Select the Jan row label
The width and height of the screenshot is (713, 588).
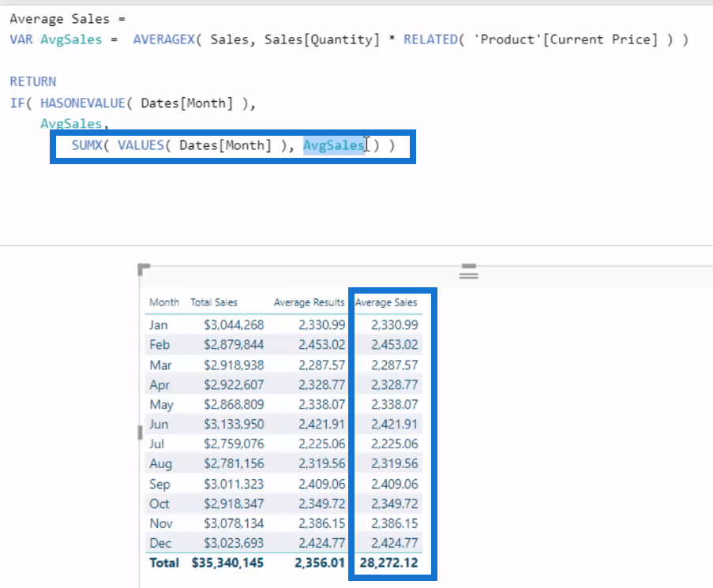(x=158, y=325)
